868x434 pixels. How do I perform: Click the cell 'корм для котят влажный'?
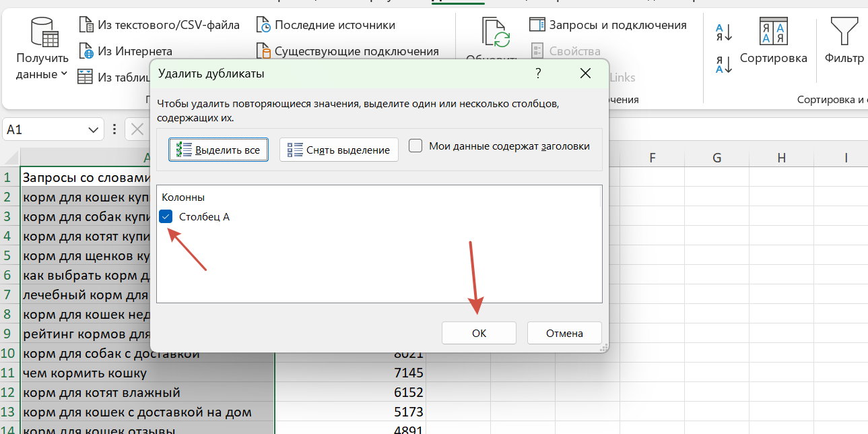click(x=148, y=392)
